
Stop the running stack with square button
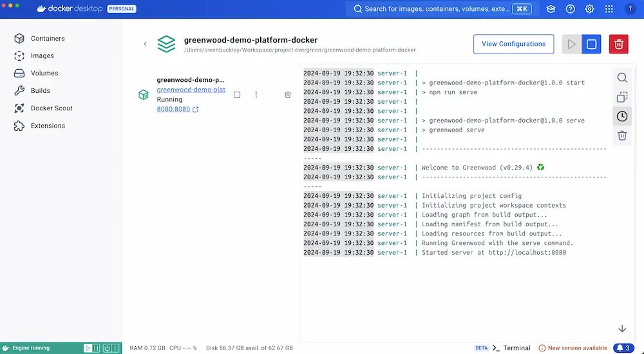point(591,44)
